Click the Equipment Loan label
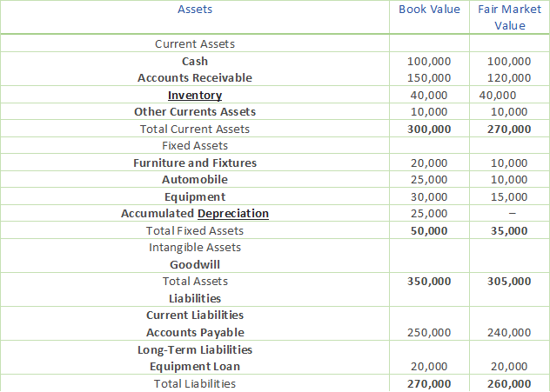Viewport: 550px width, 392px height. [x=195, y=367]
